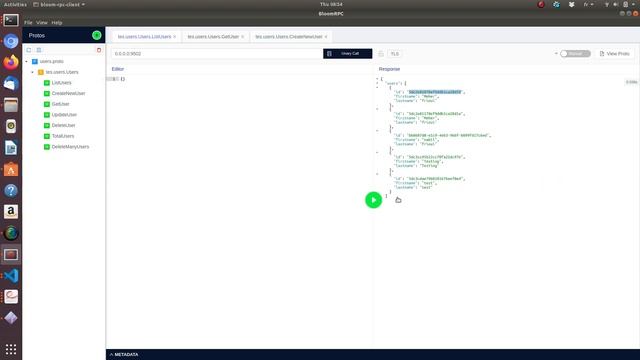640x360 pixels.
Task: Fold the root object brace in response
Action: click(377, 78)
